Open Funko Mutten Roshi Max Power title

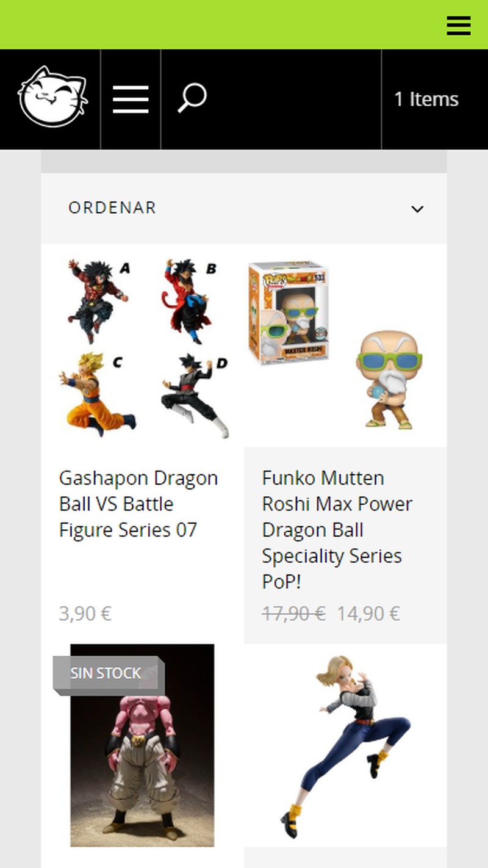coord(337,530)
